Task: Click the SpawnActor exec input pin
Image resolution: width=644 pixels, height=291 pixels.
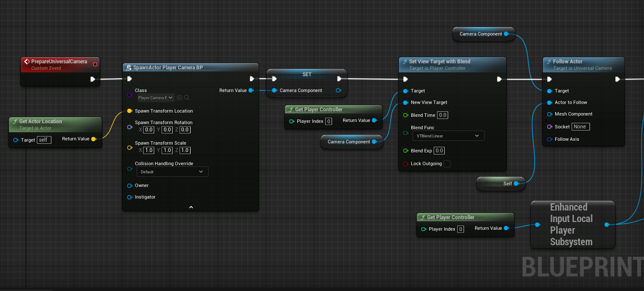Action: coord(129,79)
